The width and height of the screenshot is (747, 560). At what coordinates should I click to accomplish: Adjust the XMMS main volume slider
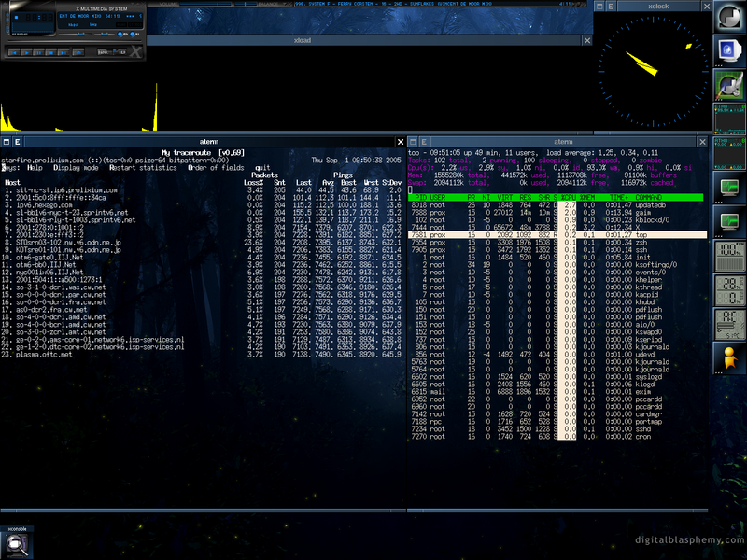pyautogui.click(x=76, y=34)
